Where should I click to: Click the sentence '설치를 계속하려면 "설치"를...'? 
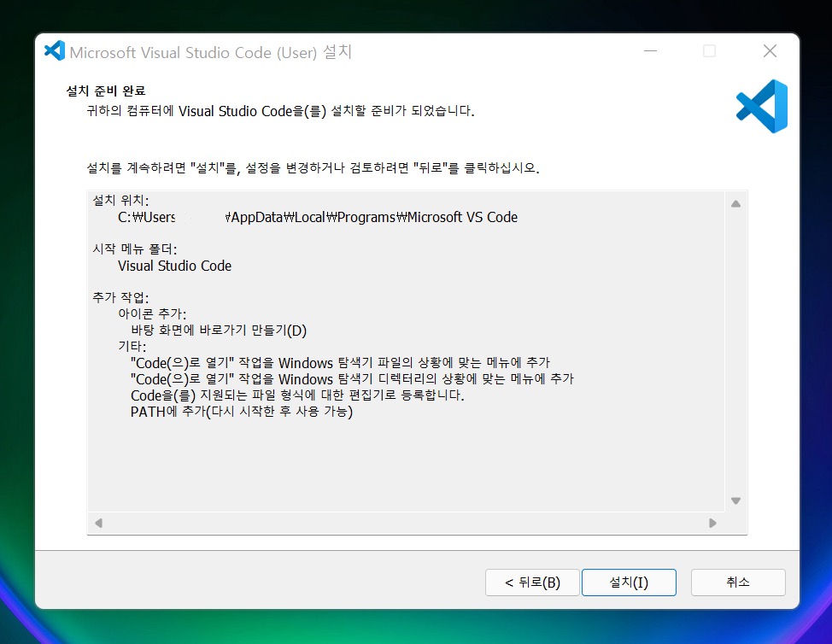coord(313,168)
